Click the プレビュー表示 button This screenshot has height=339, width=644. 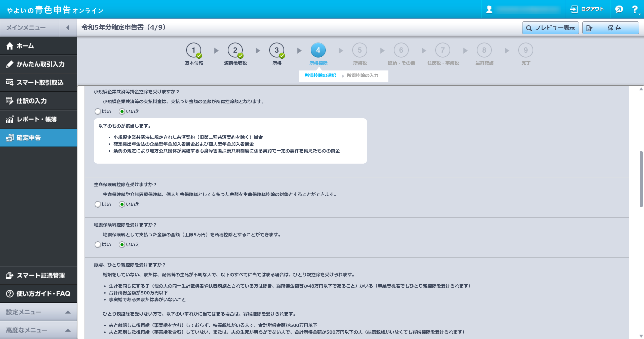click(x=550, y=28)
